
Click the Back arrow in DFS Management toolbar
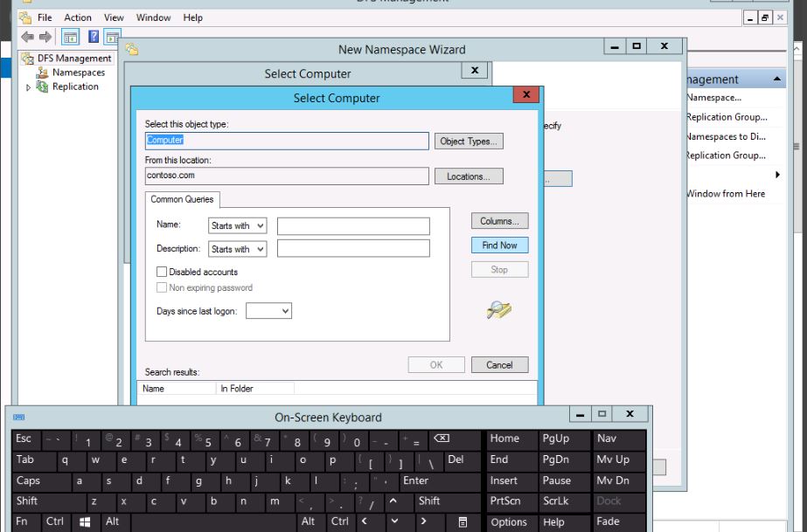28,37
